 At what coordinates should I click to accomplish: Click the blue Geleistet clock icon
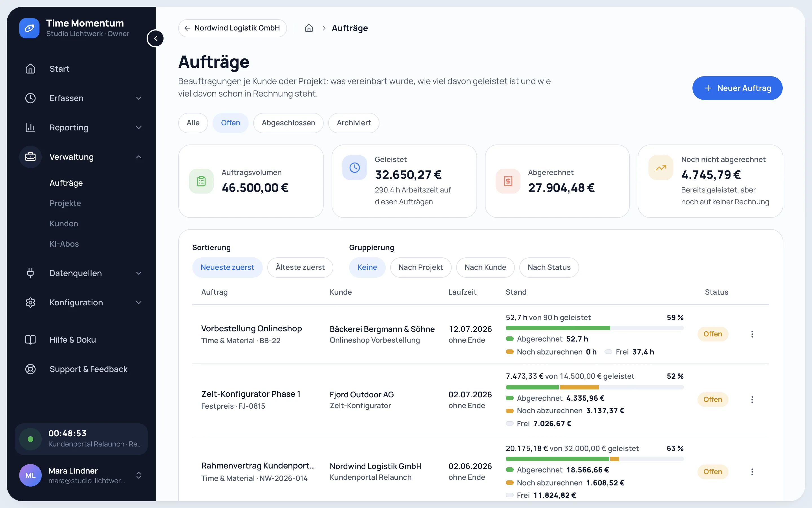point(355,168)
